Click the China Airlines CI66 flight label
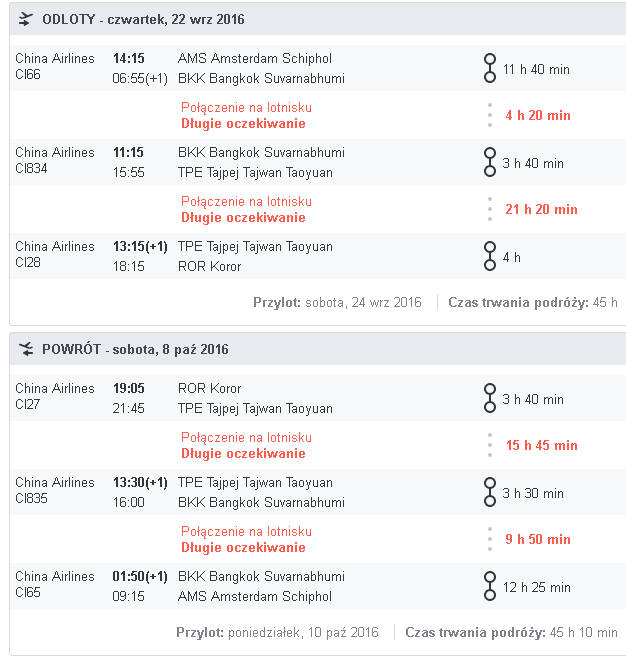This screenshot has height=669, width=626. (x=55, y=66)
